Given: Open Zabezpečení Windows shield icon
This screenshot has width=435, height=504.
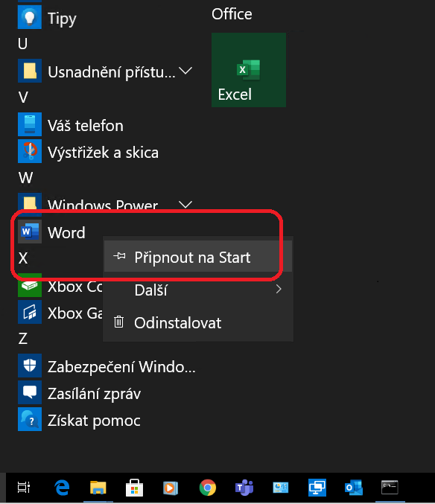Looking at the screenshot, I should click(30, 366).
